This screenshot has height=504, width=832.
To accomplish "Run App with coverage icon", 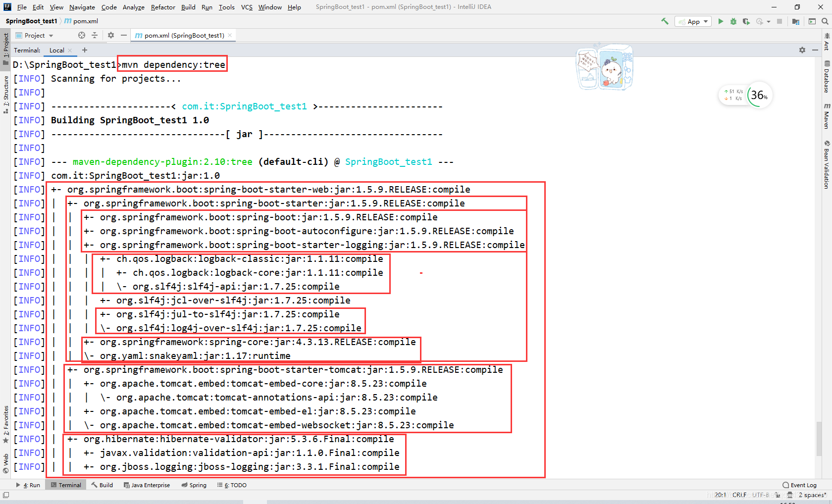I will click(x=746, y=21).
